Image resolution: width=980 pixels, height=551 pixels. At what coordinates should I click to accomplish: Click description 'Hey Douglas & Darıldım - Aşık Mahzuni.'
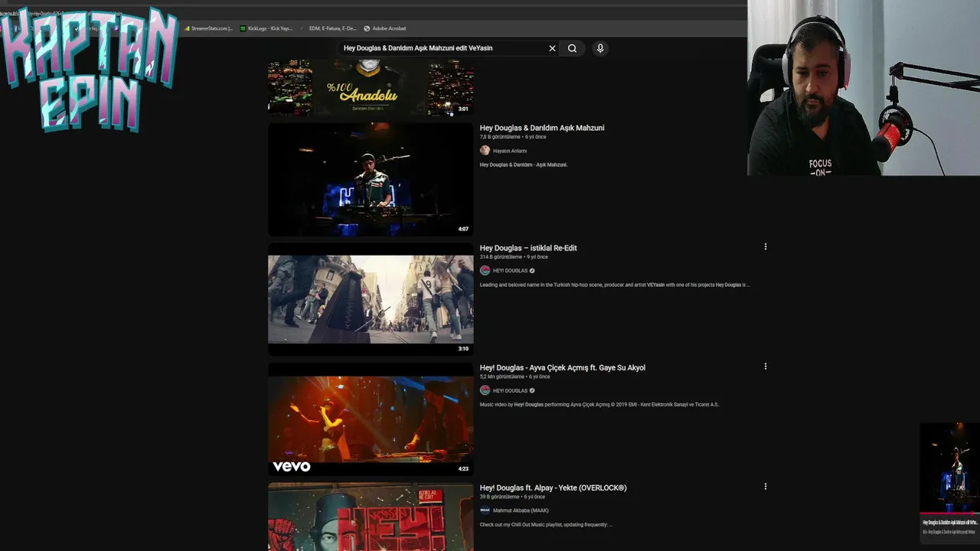pos(524,165)
